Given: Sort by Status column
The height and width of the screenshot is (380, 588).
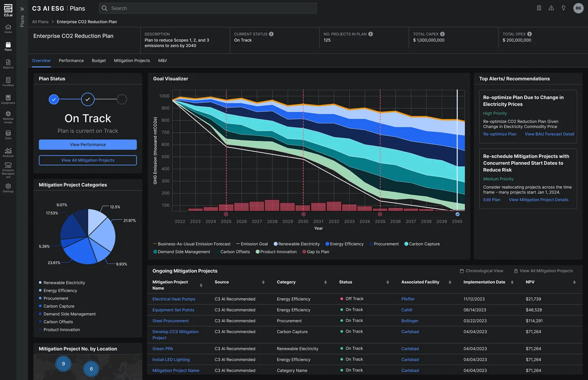Looking at the screenshot, I should [388, 282].
